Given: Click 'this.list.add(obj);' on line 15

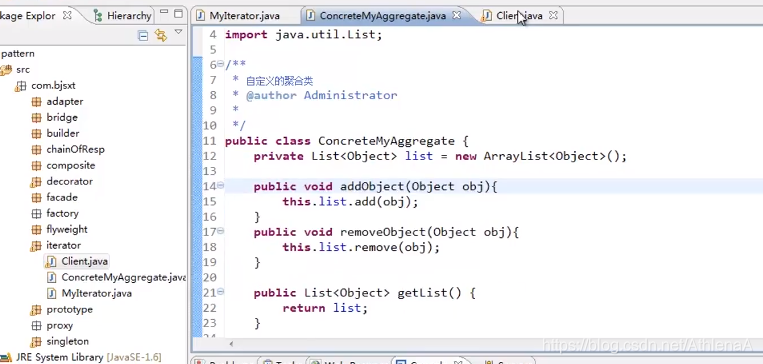Looking at the screenshot, I should [x=350, y=202].
